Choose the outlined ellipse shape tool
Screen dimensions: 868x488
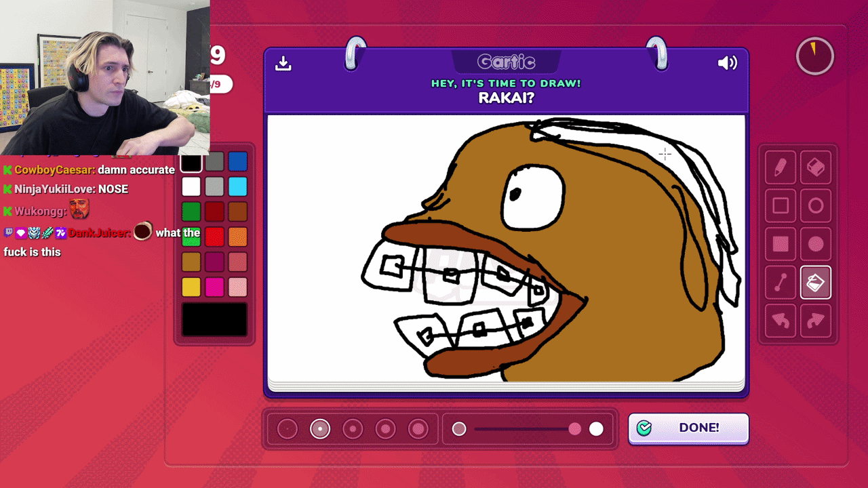(x=816, y=206)
